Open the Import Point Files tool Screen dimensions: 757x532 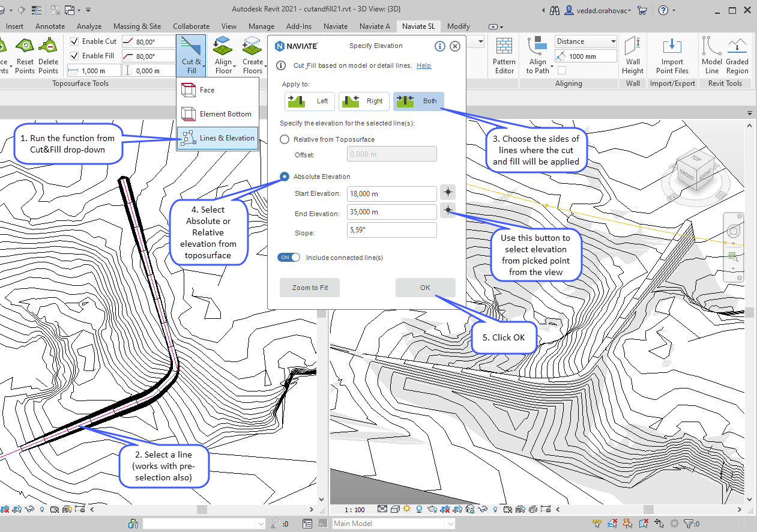pos(672,55)
